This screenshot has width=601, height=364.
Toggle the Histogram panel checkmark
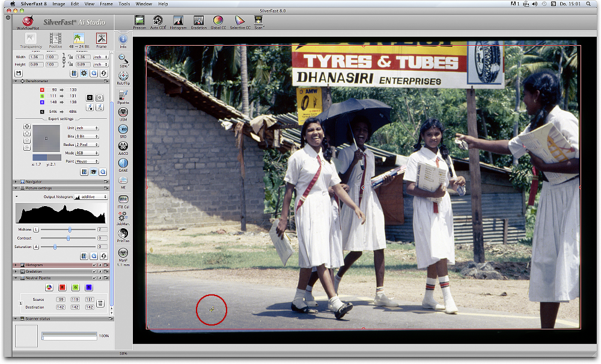(x=94, y=265)
